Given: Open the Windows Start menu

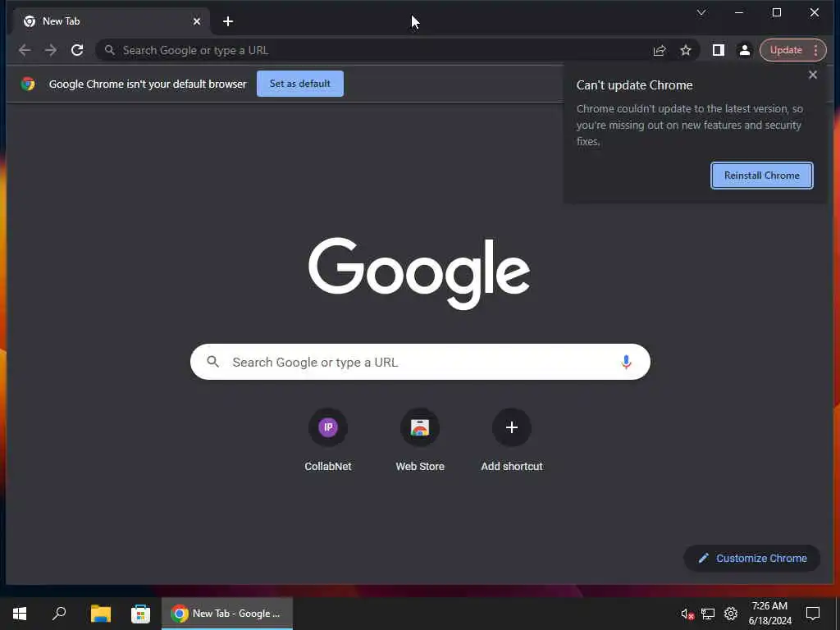Looking at the screenshot, I should (x=20, y=614).
